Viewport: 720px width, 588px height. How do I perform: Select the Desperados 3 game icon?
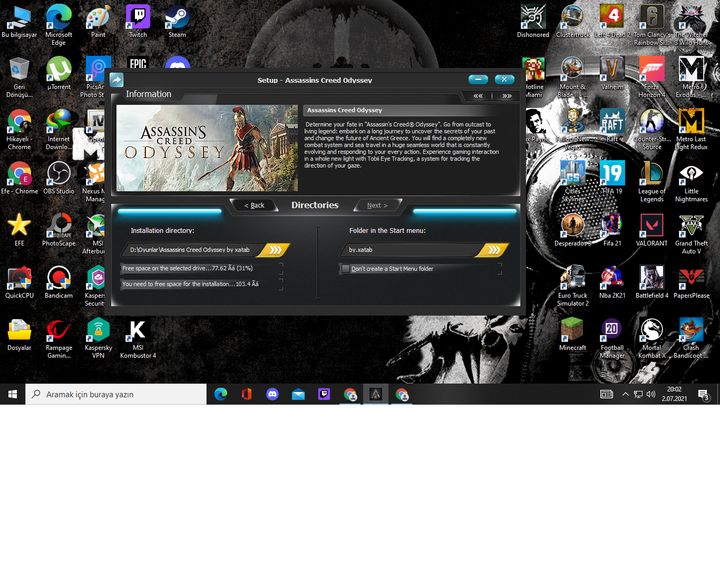pyautogui.click(x=573, y=230)
